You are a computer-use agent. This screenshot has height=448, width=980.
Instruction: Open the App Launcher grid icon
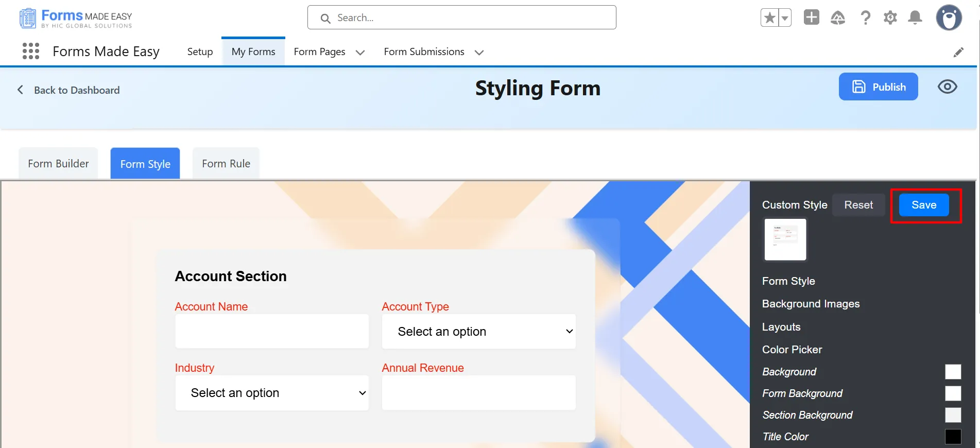point(31,51)
